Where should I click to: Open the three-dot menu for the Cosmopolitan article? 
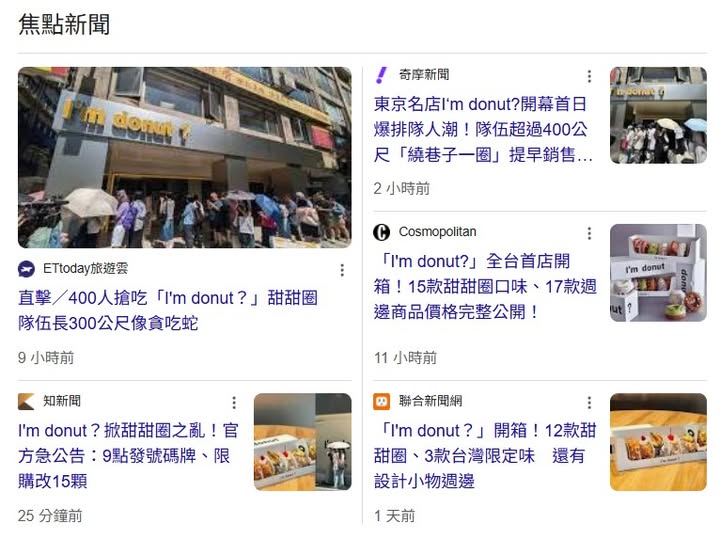point(589,233)
